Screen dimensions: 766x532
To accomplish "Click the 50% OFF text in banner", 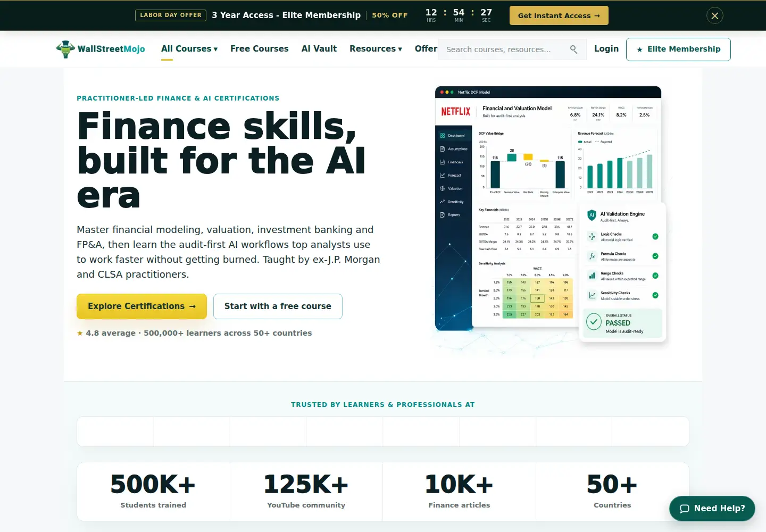I will (x=390, y=15).
